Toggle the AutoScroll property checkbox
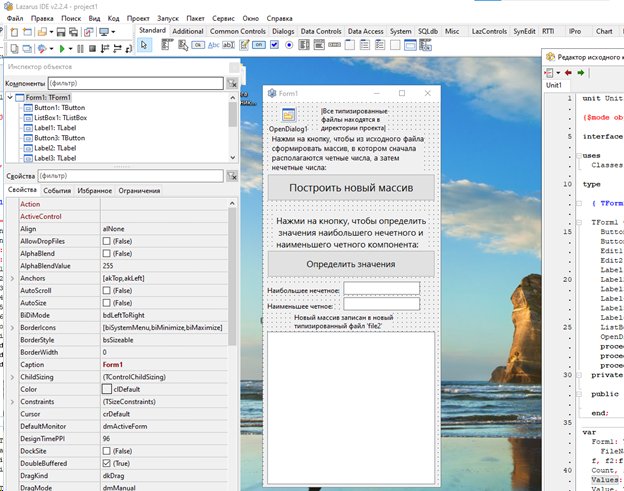The width and height of the screenshot is (624, 491). click(x=108, y=290)
